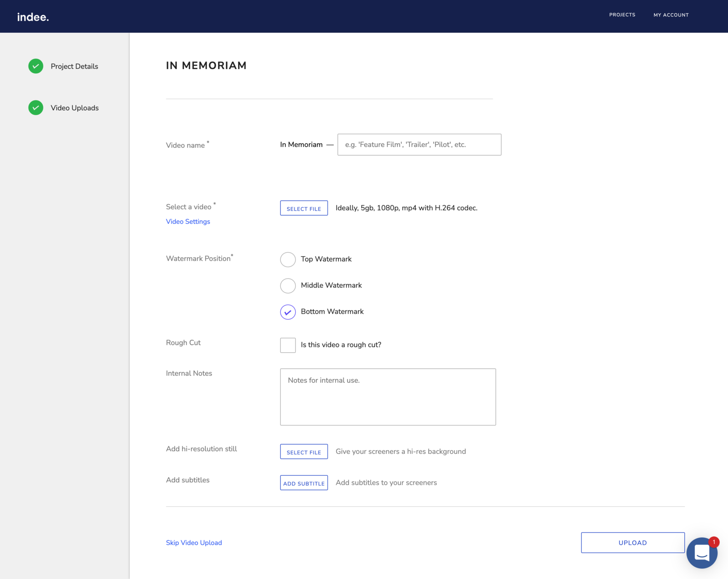
Task: Open the Video Settings link
Action: coord(188,222)
